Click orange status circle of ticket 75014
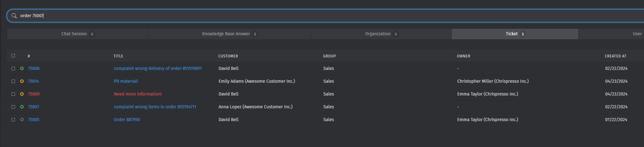The width and height of the screenshot is (644, 147). click(x=22, y=81)
